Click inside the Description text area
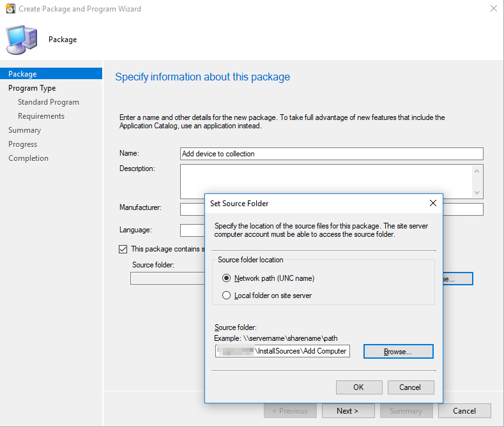The image size is (504, 427). 326,181
